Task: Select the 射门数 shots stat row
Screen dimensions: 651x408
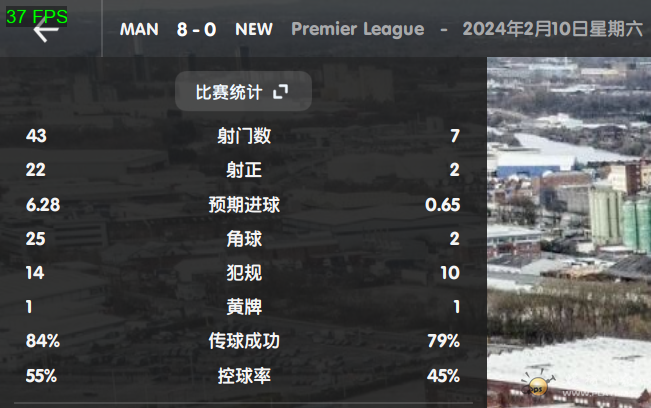Action: click(x=243, y=136)
